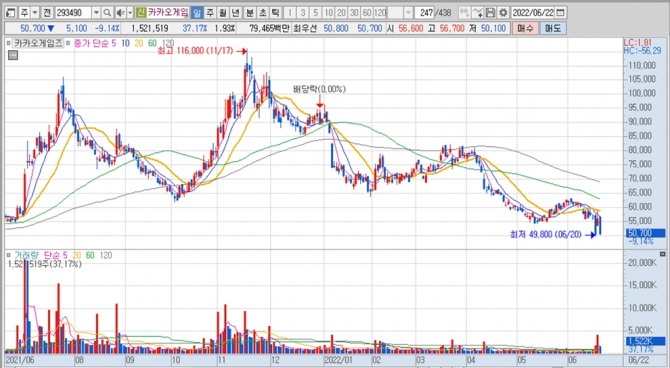
Task: Click the 247 bar count input field
Action: pos(425,13)
